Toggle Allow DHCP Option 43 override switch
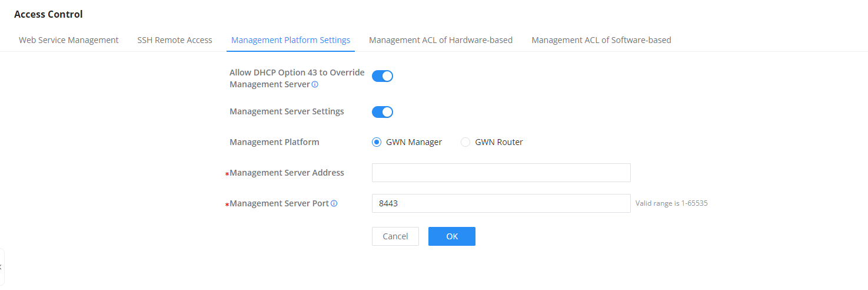Screen dimensions: 868x290 383,76
